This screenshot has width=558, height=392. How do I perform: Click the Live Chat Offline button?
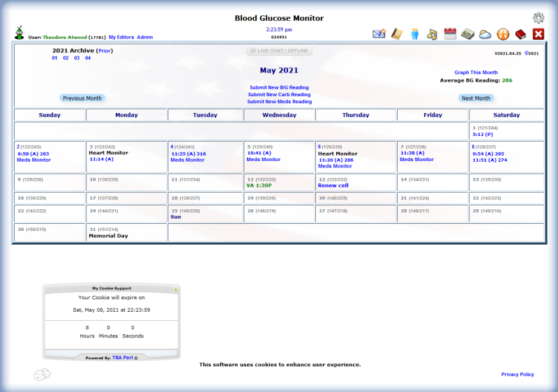click(x=280, y=50)
